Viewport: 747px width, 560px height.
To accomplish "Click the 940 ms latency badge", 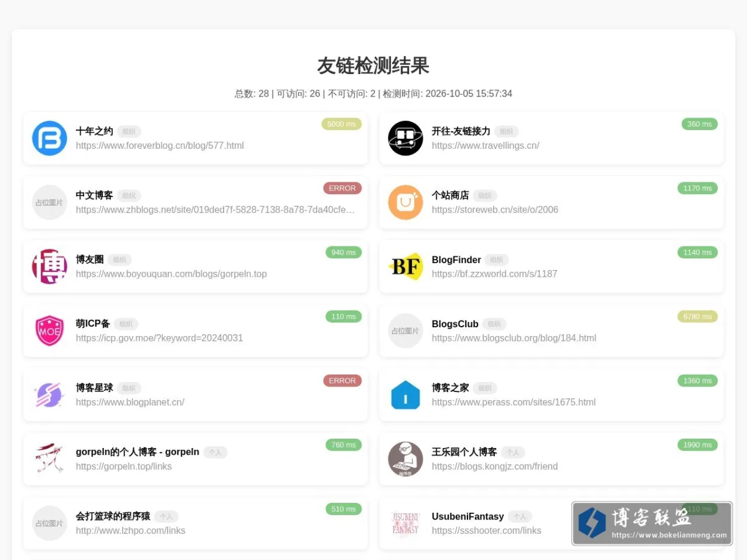I will (x=344, y=252).
